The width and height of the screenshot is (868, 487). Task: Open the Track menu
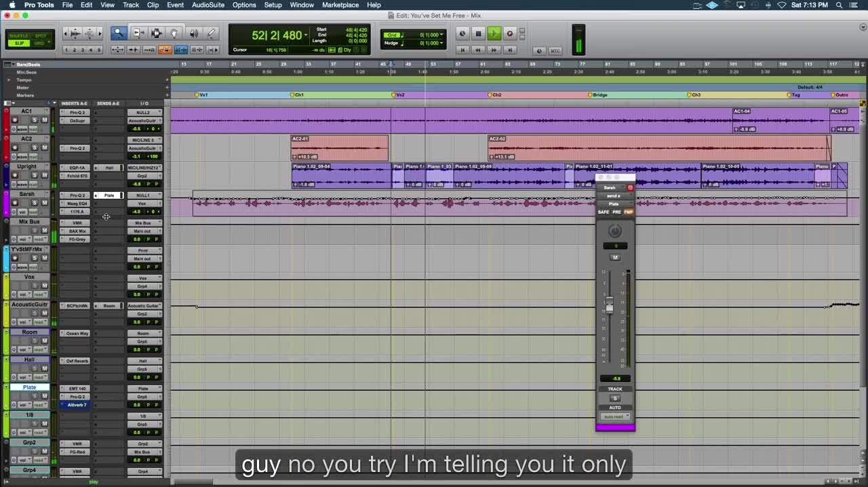[131, 5]
